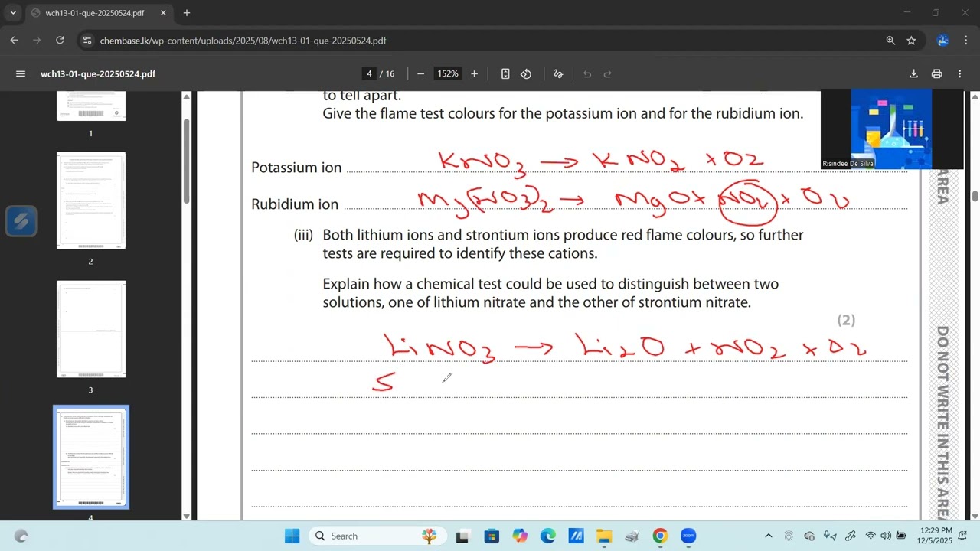Click the thumbnail sidebar scrollbar

point(186,161)
